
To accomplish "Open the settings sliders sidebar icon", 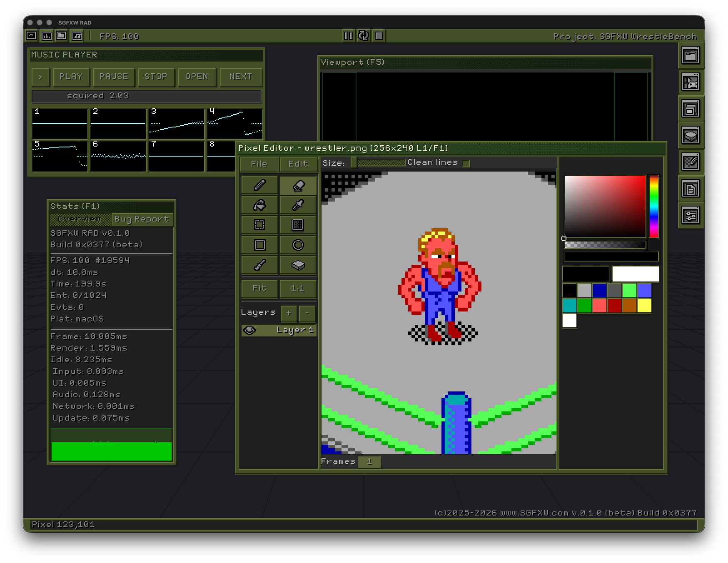I will click(x=691, y=216).
